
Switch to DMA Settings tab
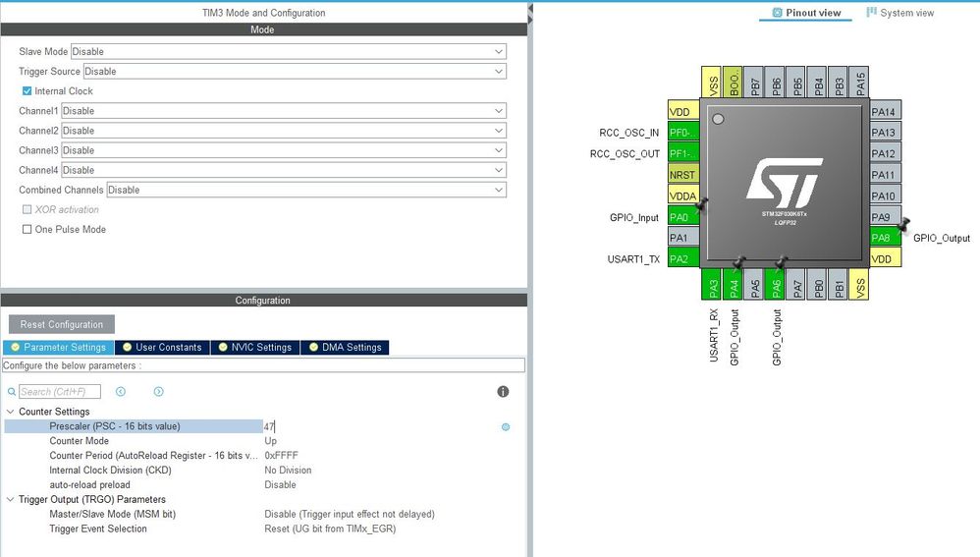(345, 347)
